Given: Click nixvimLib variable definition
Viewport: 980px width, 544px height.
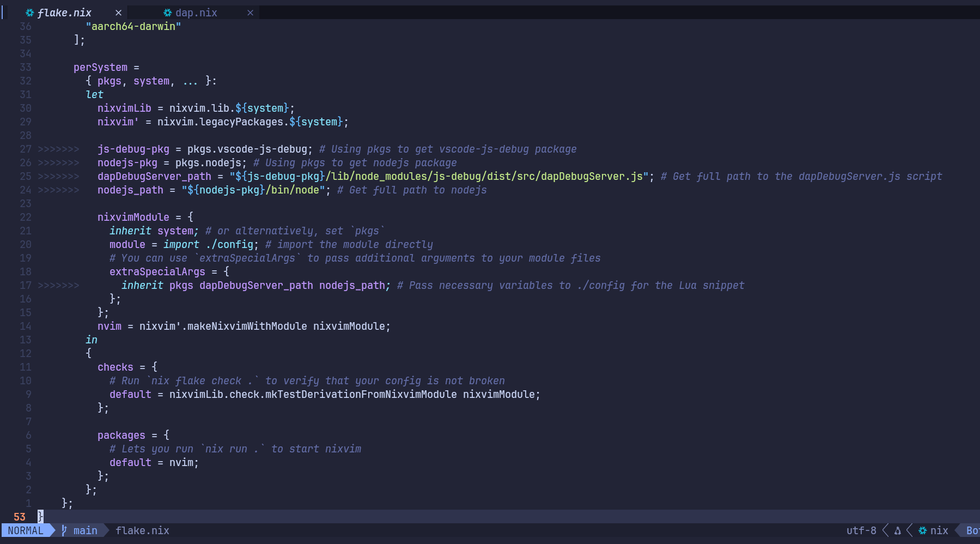Looking at the screenshot, I should pos(124,108).
